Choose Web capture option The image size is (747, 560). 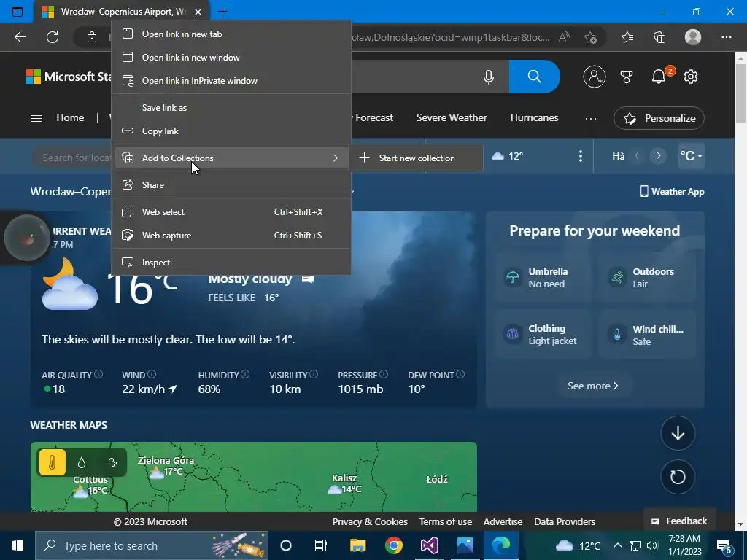click(231, 236)
